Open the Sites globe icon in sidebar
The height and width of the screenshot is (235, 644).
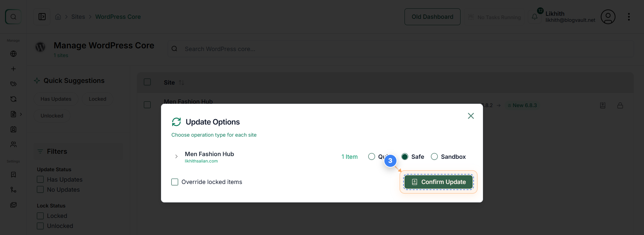[x=13, y=54]
